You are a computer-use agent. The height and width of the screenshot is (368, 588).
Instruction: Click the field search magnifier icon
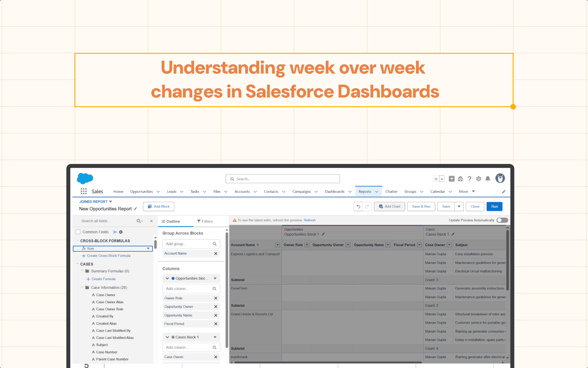point(139,221)
